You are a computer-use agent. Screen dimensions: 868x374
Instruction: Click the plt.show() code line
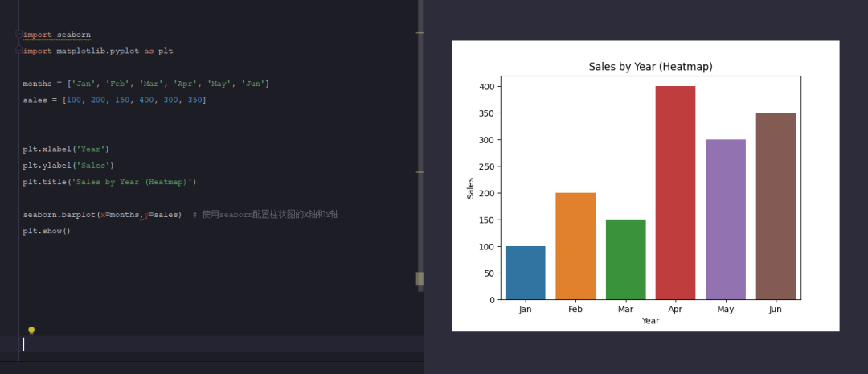(x=47, y=231)
